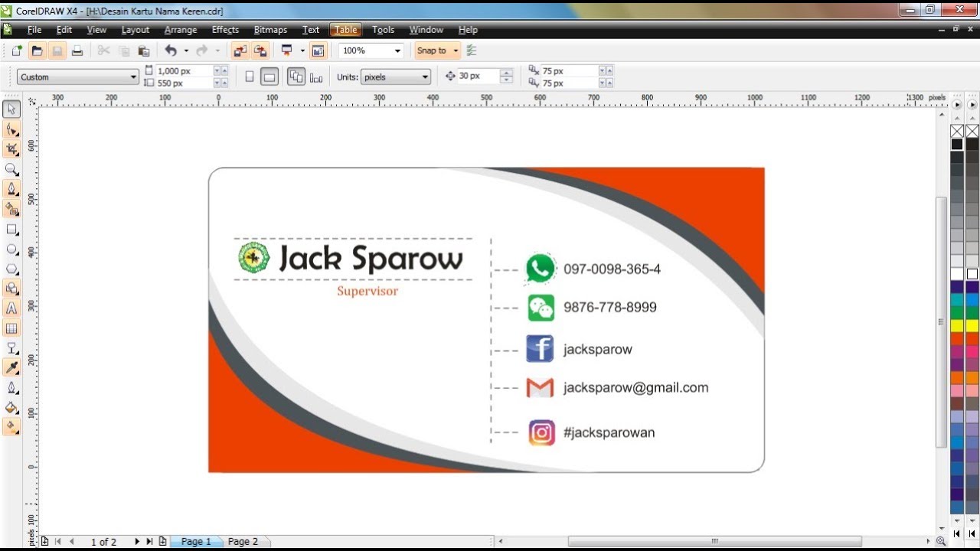Click the Paste clipboard icon
This screenshot has width=980, height=551.
143,51
